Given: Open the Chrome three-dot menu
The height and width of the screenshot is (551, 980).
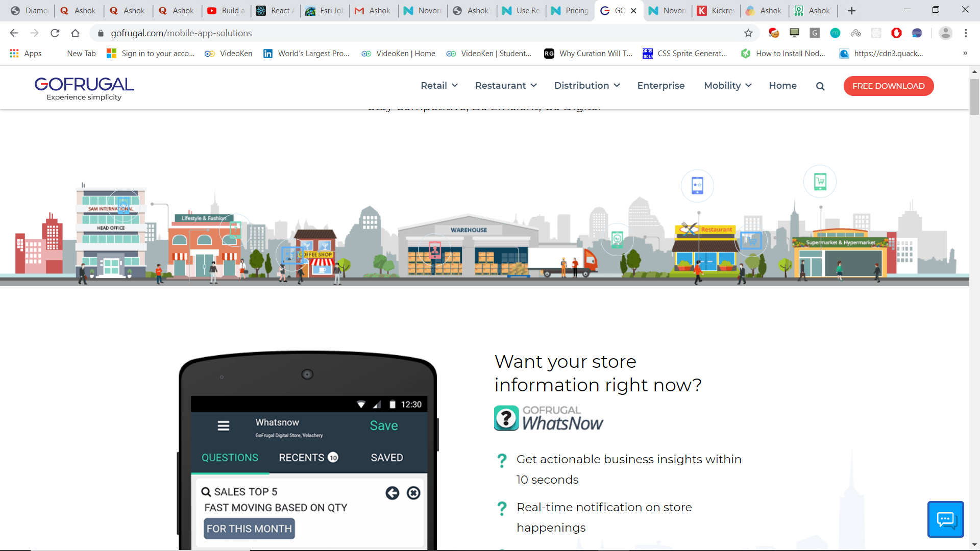Looking at the screenshot, I should click(966, 33).
